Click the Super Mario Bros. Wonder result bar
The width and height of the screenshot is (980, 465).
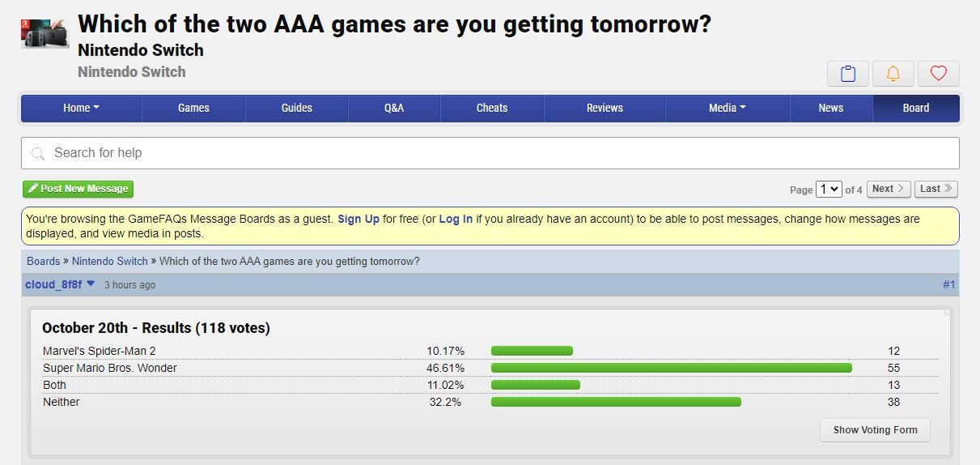[x=672, y=368]
